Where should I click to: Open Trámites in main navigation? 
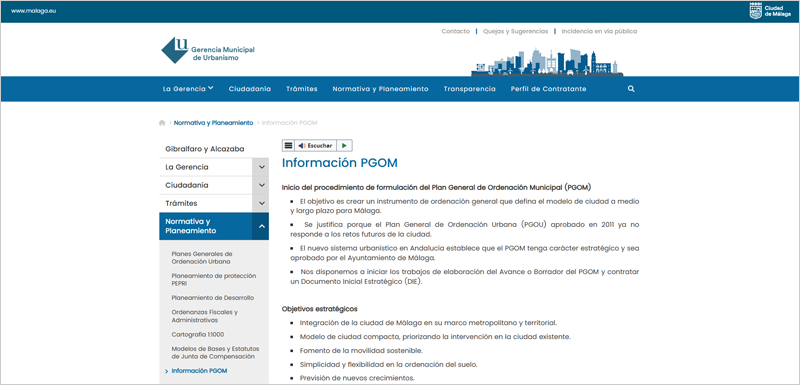point(302,89)
